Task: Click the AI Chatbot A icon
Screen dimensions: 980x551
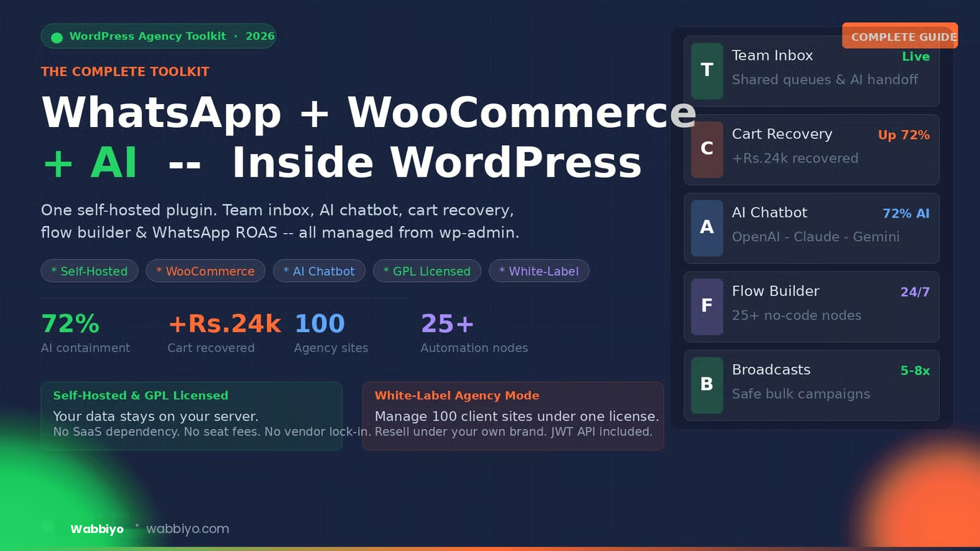Action: pos(707,228)
